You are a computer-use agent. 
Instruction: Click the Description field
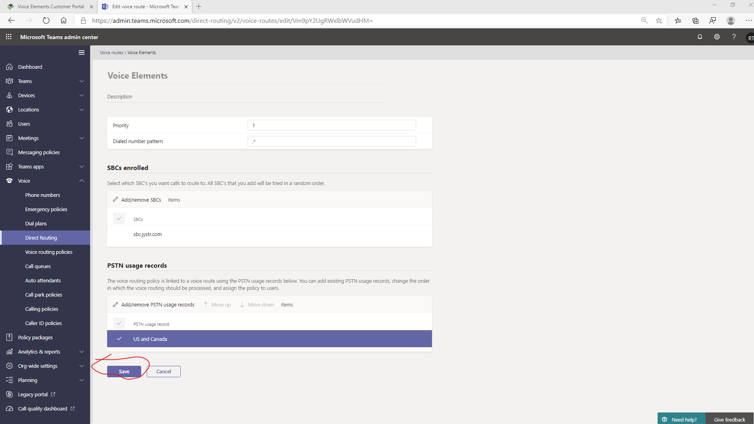pyautogui.click(x=245, y=97)
